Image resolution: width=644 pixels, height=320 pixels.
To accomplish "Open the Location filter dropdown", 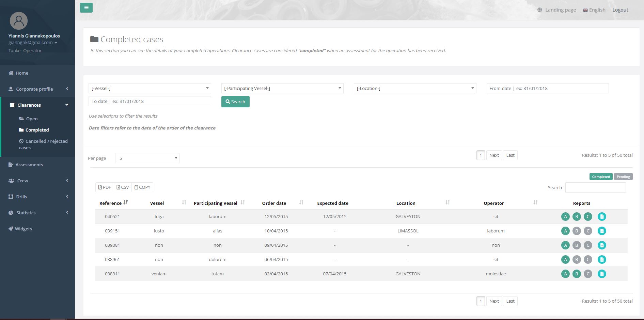I will click(x=415, y=88).
